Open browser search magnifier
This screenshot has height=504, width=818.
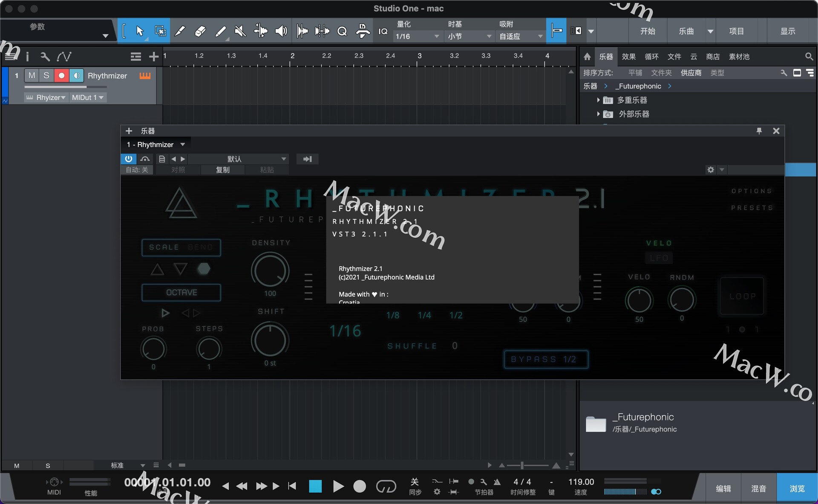tap(809, 56)
